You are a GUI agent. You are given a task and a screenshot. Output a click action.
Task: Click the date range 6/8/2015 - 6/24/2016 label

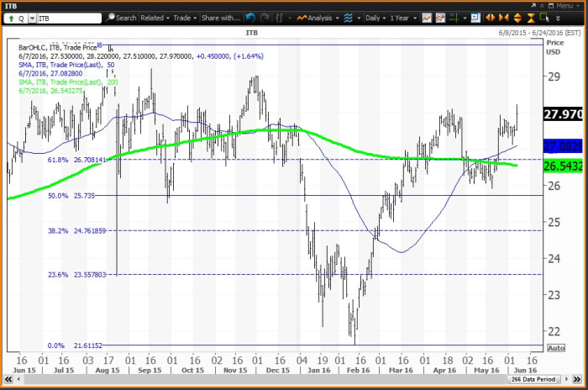[x=539, y=33]
